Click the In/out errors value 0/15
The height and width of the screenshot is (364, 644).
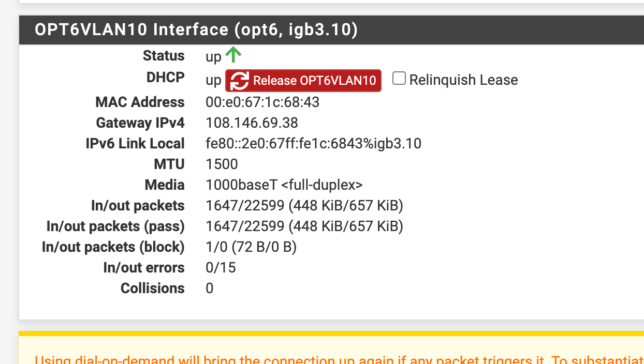click(221, 268)
